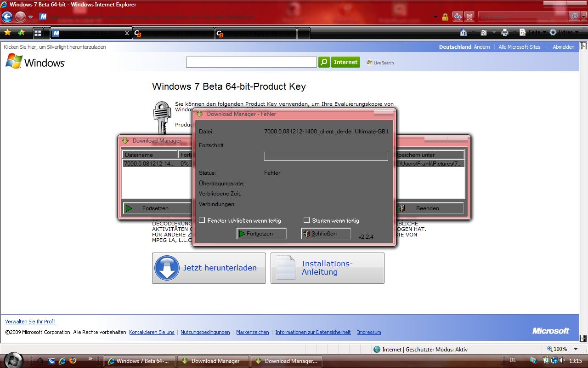Screen dimensions: 588x368
Task: Open the recent pages dropdown beside Forward
Action: [30, 17]
